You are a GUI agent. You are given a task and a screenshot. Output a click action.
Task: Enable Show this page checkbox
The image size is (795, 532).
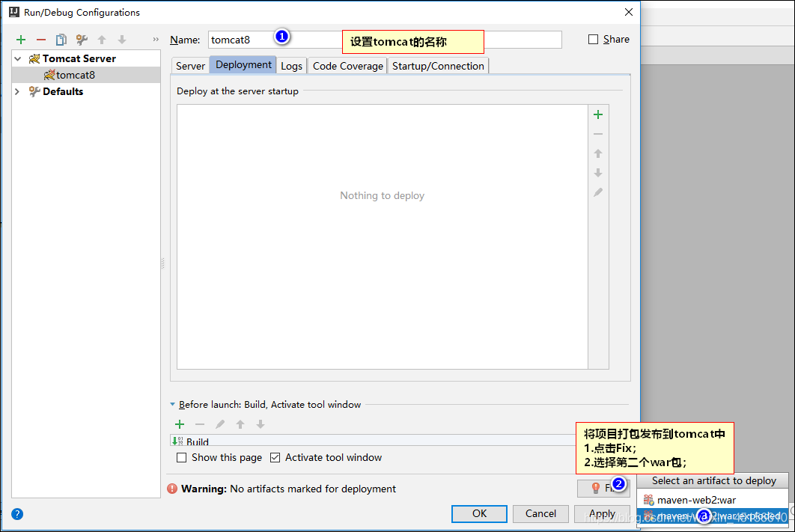[x=181, y=457]
